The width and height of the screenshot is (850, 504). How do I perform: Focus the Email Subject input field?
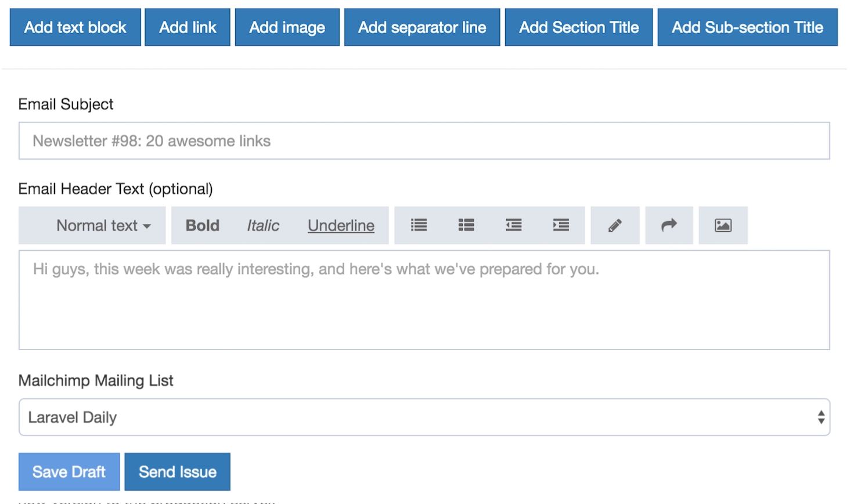pyautogui.click(x=424, y=141)
